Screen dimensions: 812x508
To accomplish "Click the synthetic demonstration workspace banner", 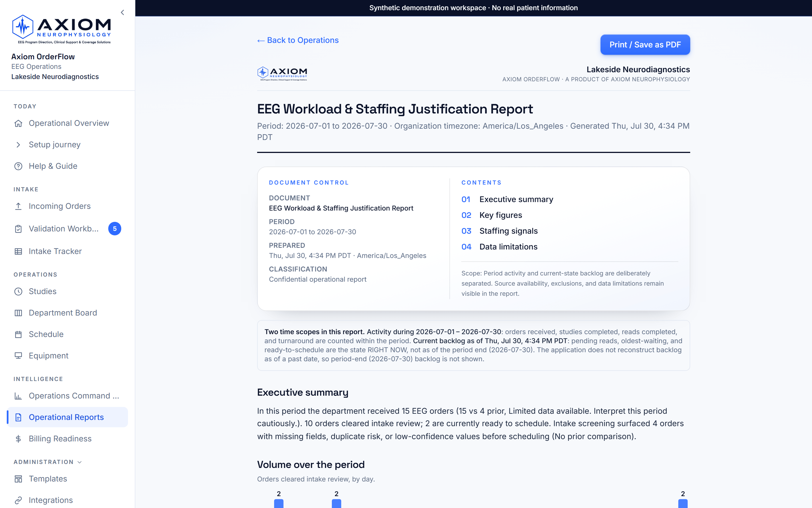I will [x=473, y=8].
